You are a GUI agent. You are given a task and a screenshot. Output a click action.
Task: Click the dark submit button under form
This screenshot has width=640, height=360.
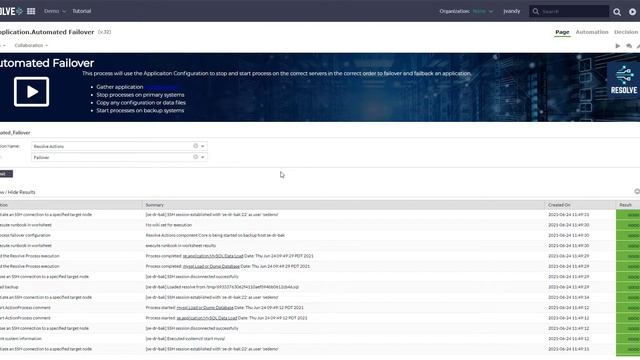(6, 174)
